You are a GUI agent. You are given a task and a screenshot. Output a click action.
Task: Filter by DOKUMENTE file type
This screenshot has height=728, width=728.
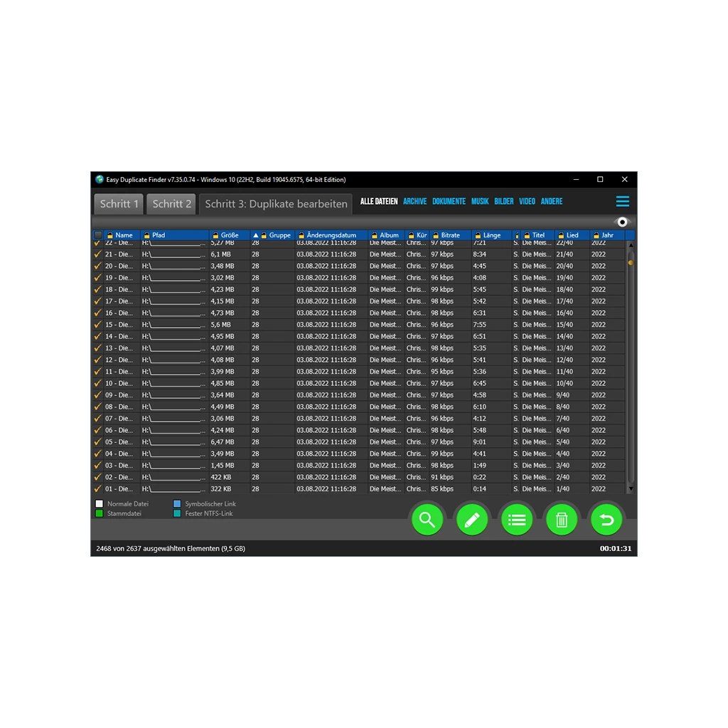pyautogui.click(x=449, y=201)
